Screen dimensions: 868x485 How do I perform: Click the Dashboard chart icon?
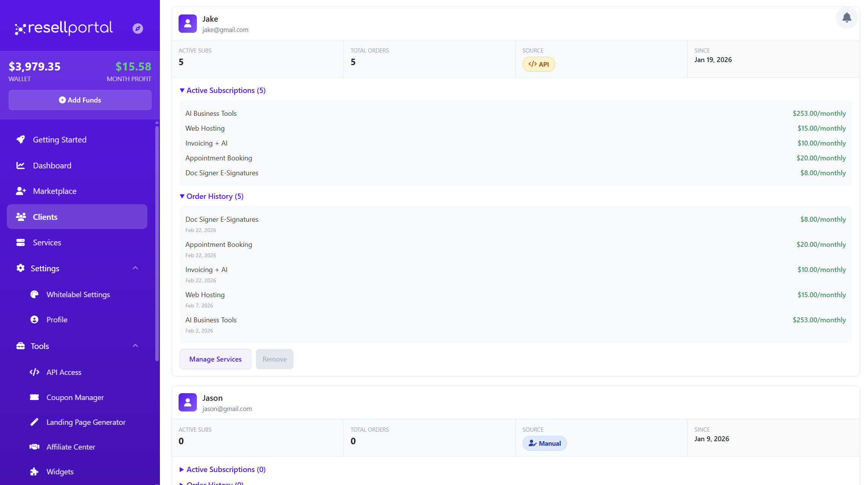tap(21, 165)
